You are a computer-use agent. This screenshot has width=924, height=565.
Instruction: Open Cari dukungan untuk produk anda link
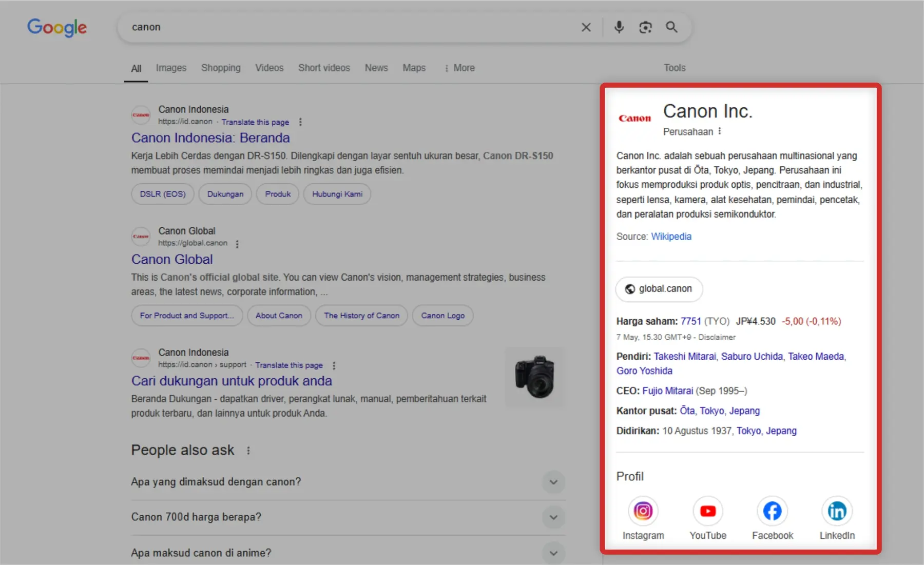click(232, 381)
